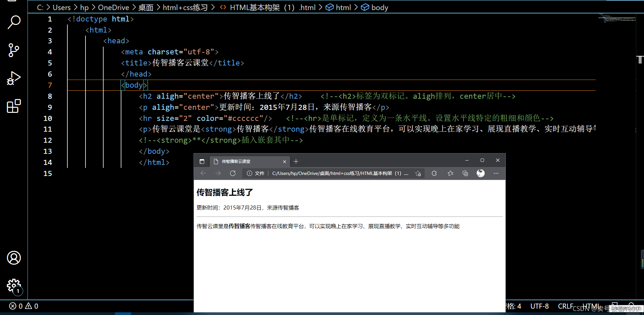Viewport: 644px width, 315px height.
Task: Click the indentation spaces 4 status item
Action: [x=514, y=306]
